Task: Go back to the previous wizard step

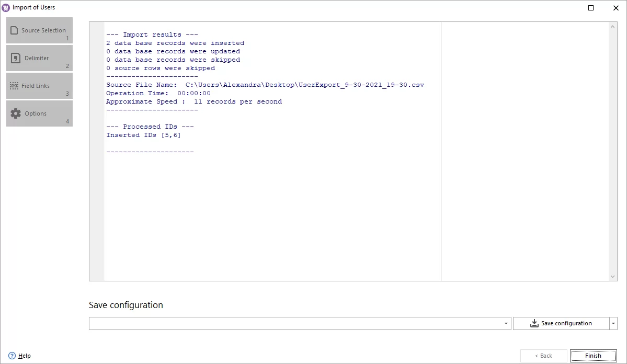Action: tap(543, 355)
